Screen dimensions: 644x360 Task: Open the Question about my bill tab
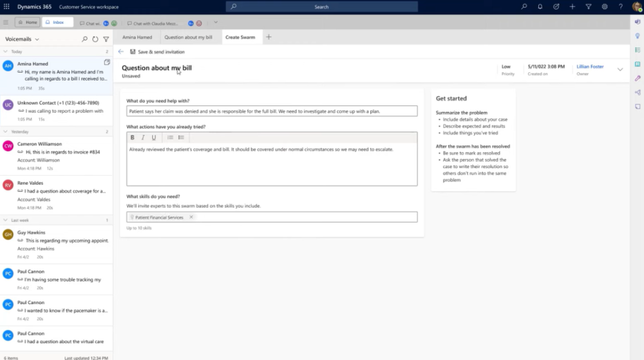188,37
